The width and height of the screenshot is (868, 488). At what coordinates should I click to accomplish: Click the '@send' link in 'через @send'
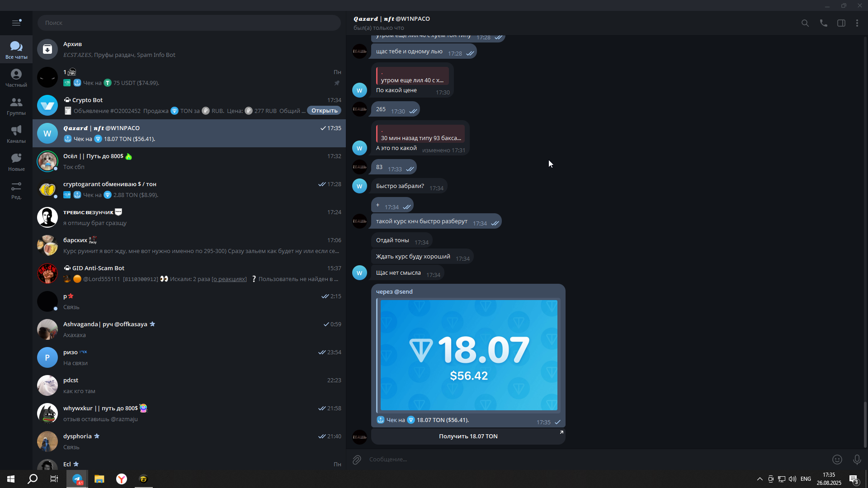403,291
